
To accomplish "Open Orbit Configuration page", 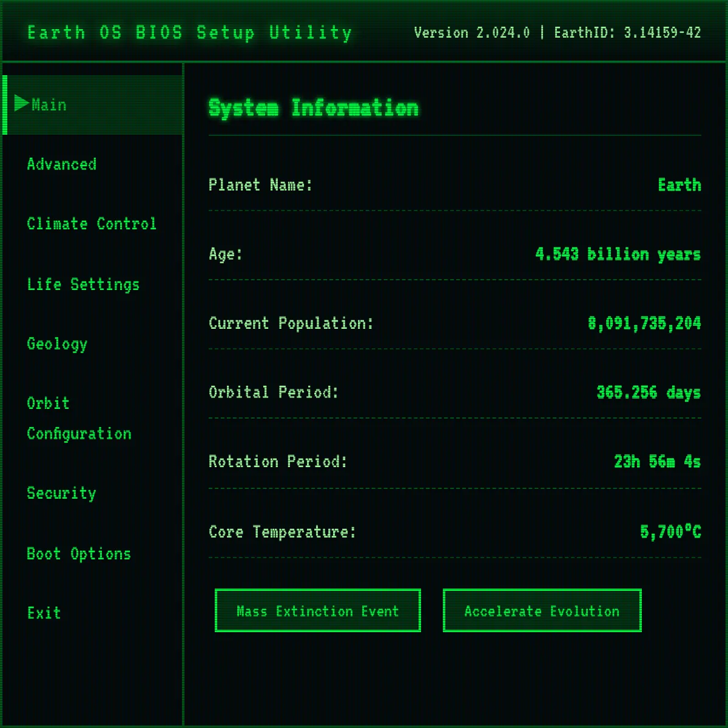I will [x=93, y=419].
